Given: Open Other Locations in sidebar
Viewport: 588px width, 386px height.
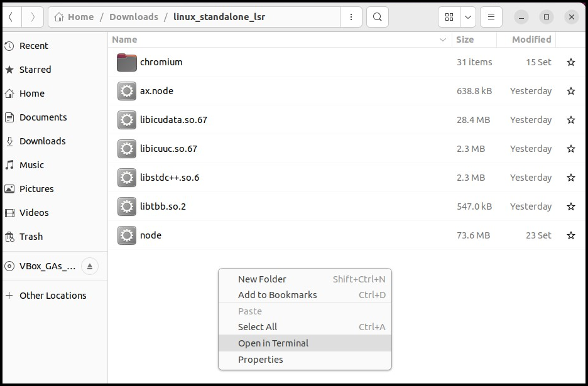Looking at the screenshot, I should pyautogui.click(x=53, y=296).
